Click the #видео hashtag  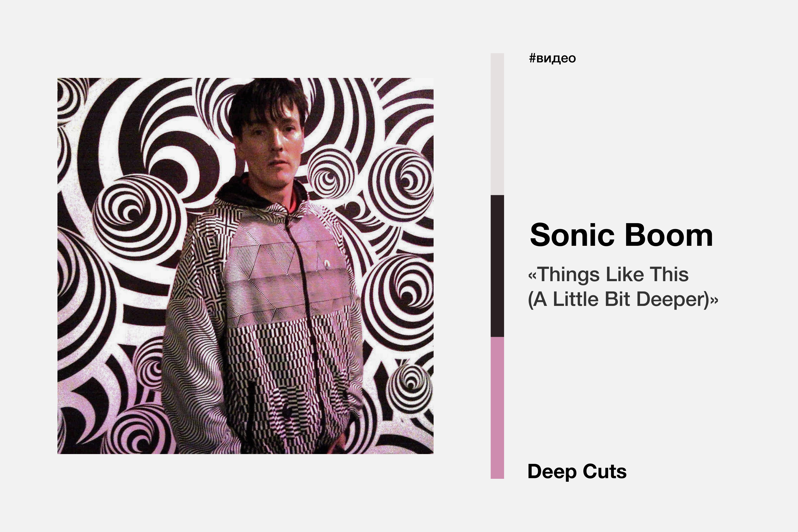552,58
